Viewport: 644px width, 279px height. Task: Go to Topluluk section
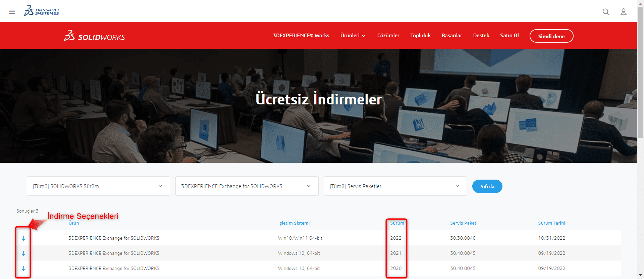[420, 36]
